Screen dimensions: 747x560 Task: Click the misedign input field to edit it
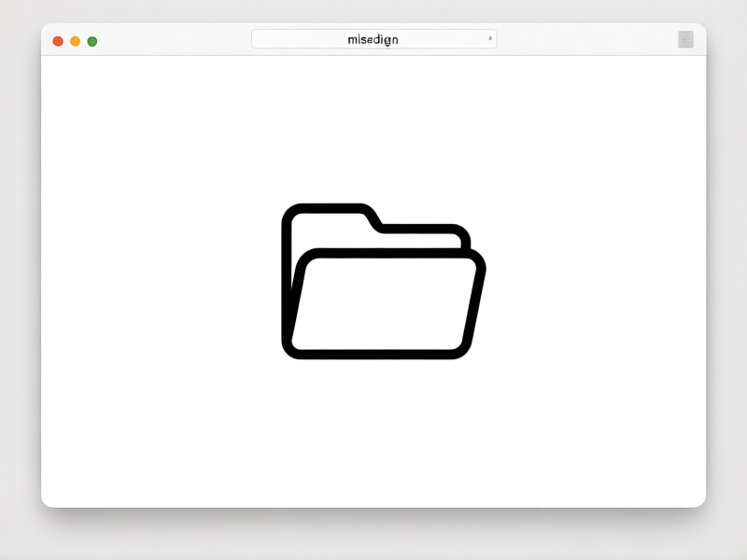point(373,38)
